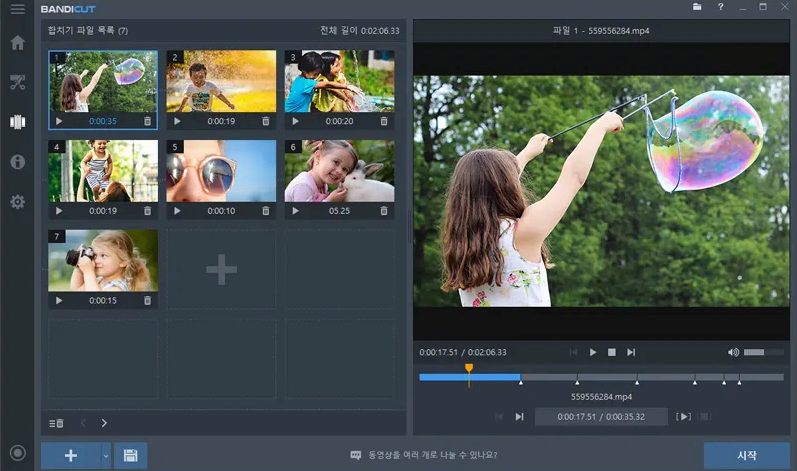Delete clip 3 using its trash icon
The width and height of the screenshot is (797, 471).
coord(384,121)
